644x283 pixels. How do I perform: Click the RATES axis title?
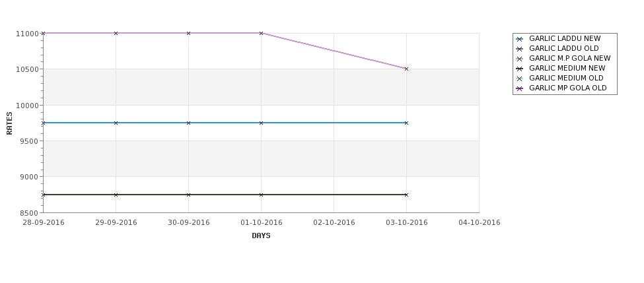click(x=9, y=123)
